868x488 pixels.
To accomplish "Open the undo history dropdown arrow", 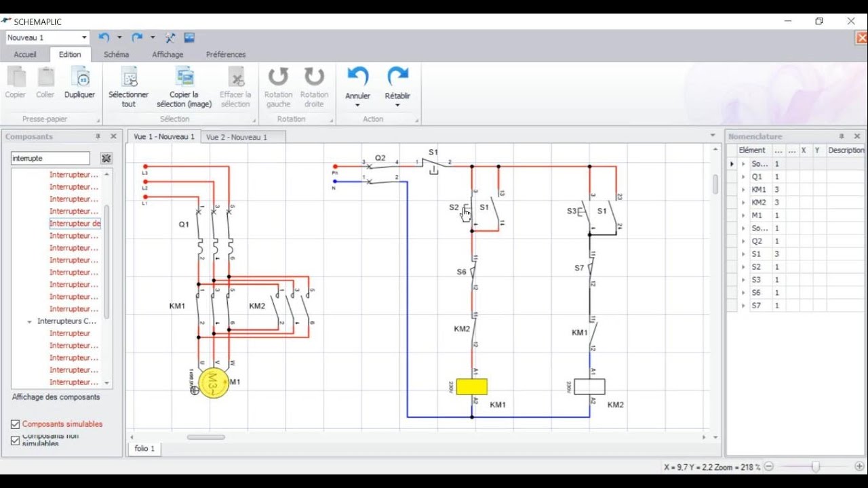I will pyautogui.click(x=119, y=38).
